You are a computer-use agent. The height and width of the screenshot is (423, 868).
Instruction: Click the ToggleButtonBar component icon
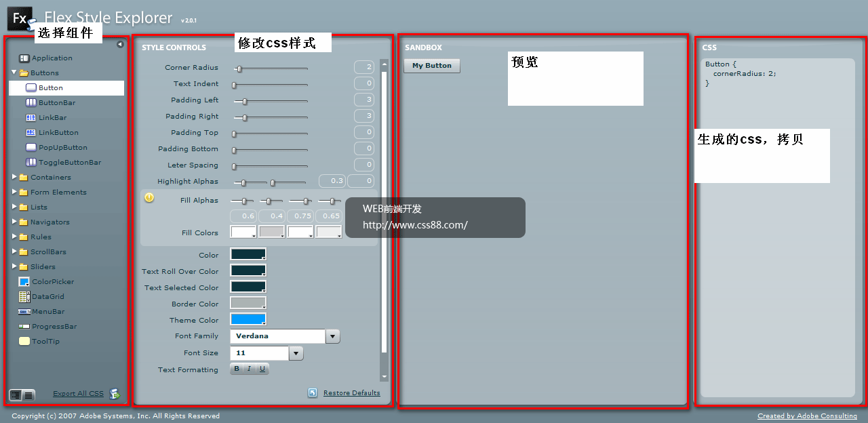pos(31,163)
